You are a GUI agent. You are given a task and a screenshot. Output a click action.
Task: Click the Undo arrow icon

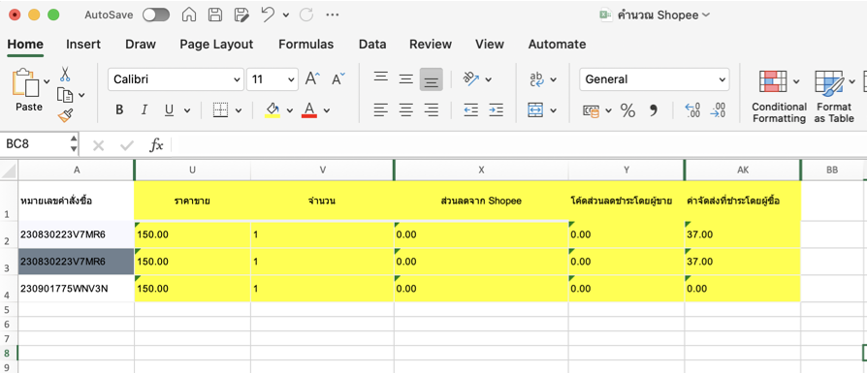click(x=268, y=15)
